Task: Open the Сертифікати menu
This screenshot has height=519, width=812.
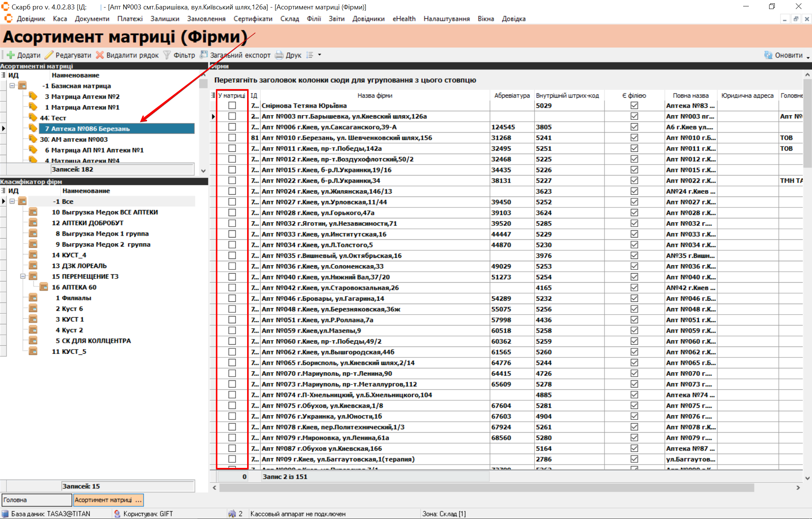Action: point(253,19)
